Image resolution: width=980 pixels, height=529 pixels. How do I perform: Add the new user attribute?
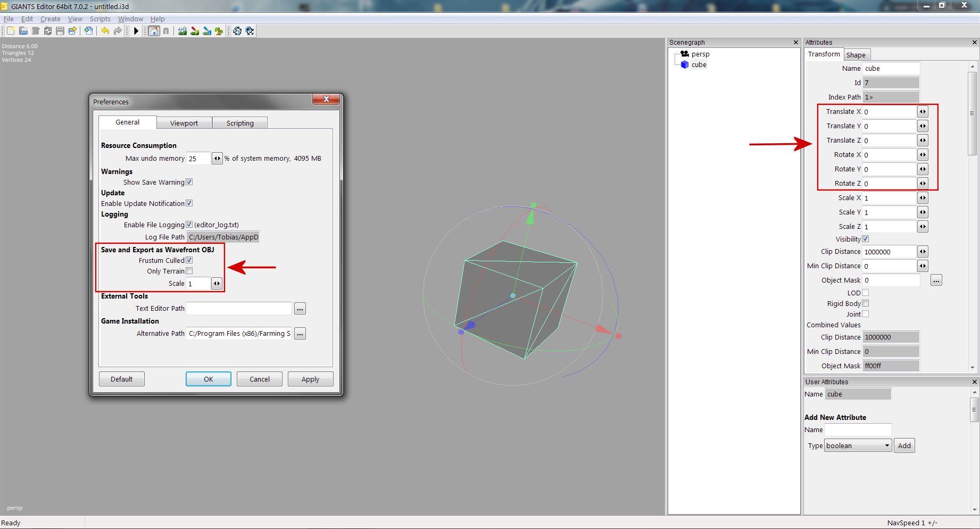click(x=904, y=446)
